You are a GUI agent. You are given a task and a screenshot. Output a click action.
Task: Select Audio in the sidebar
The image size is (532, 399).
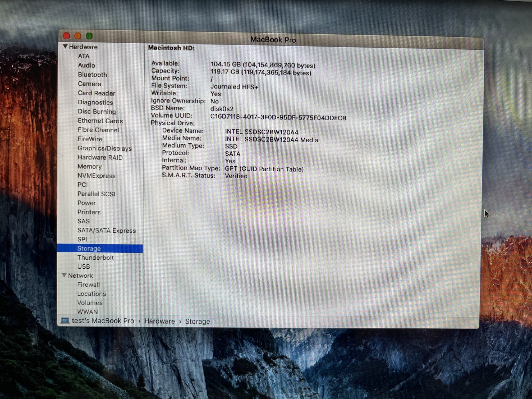tap(86, 66)
